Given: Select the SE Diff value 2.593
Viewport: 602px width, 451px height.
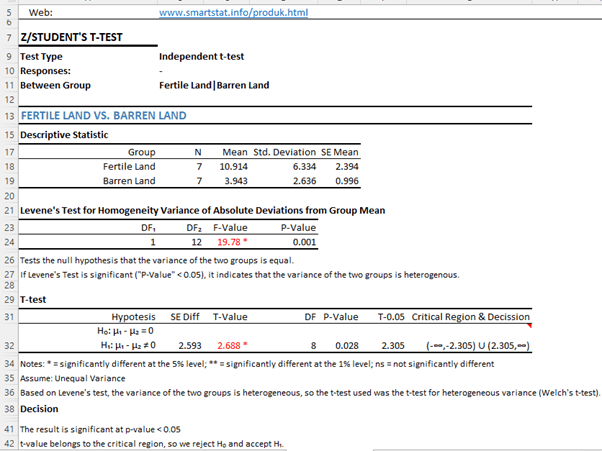Looking at the screenshot, I should [187, 345].
